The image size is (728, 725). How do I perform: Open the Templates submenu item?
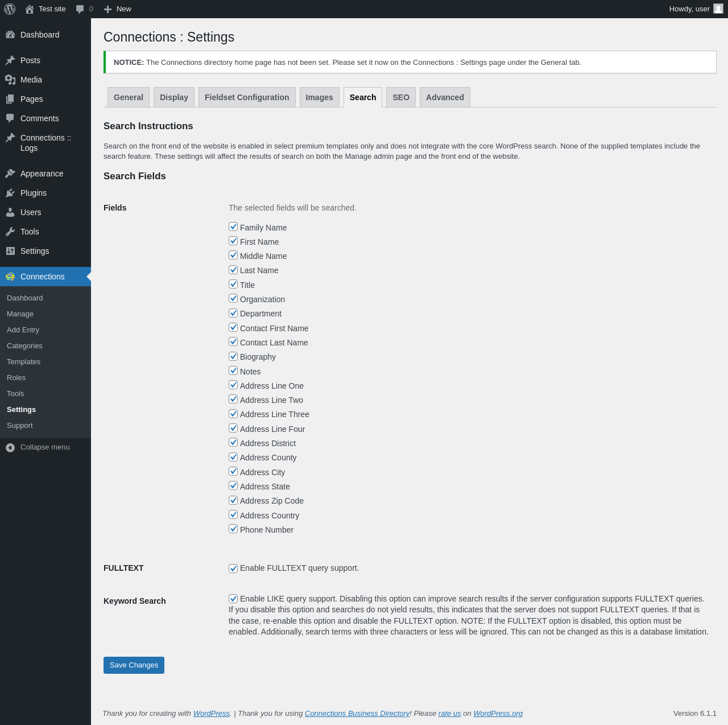[x=23, y=362]
